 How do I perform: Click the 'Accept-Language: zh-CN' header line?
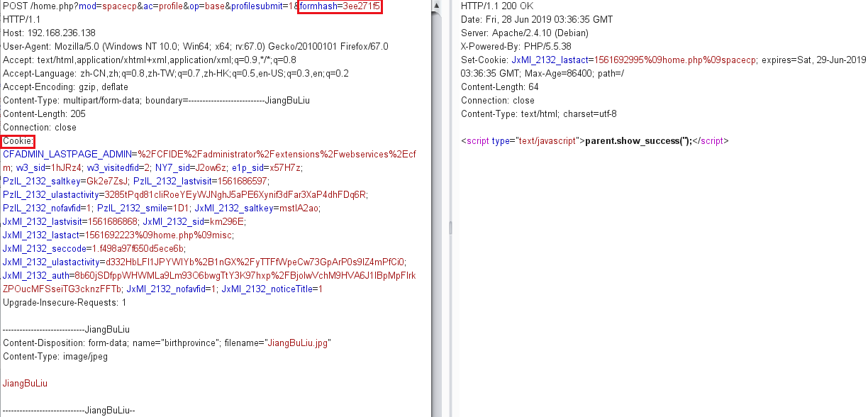[x=176, y=73]
